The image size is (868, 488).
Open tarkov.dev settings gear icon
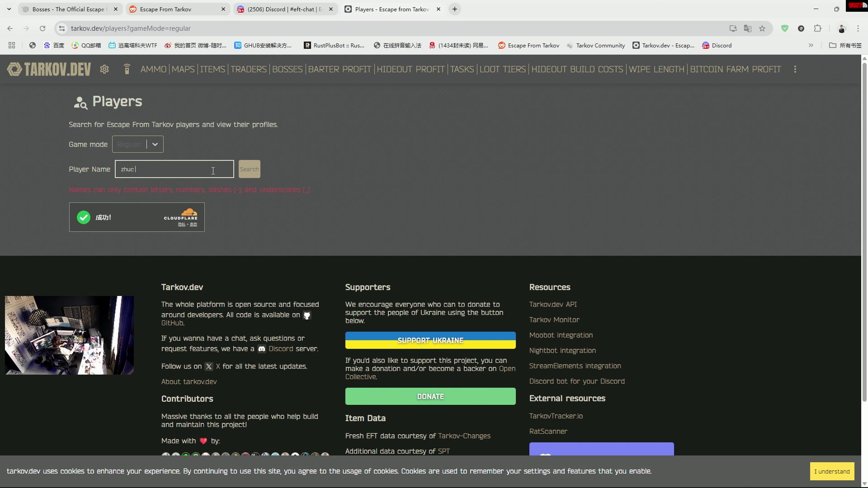(104, 69)
